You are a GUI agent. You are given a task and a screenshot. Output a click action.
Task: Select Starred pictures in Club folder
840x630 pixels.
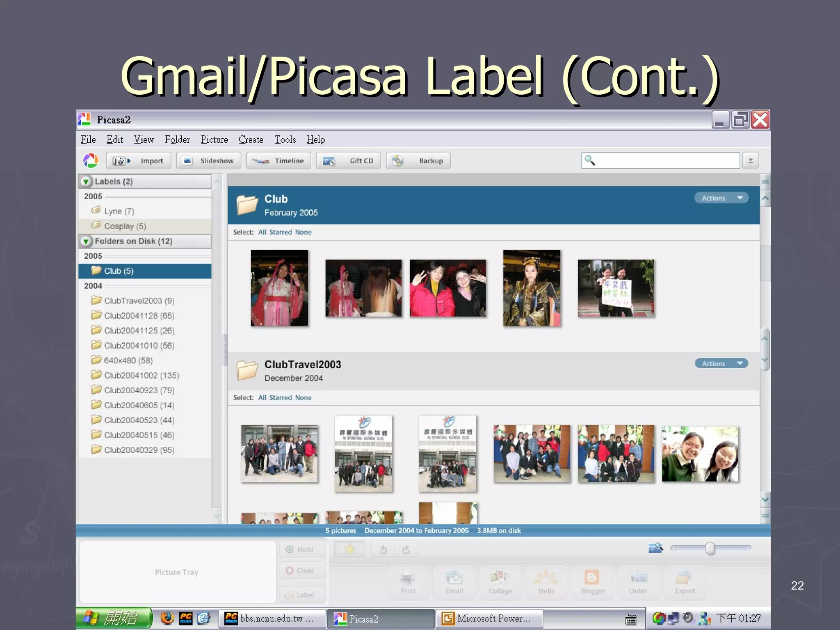tap(281, 232)
